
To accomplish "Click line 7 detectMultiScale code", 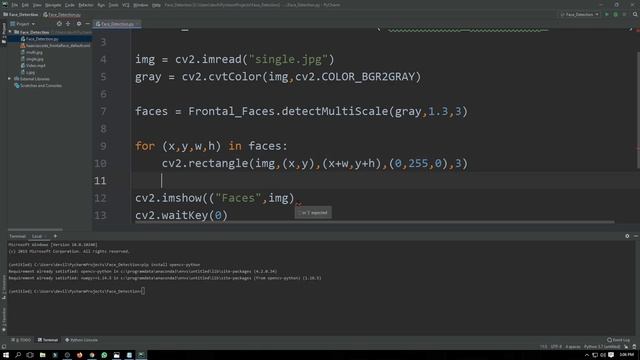I will tap(301, 111).
